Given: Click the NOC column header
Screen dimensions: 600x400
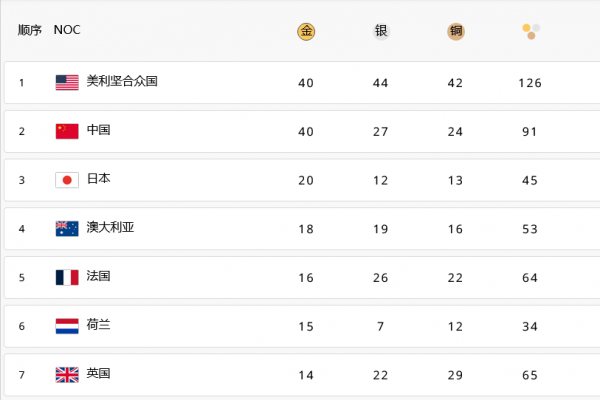Looking at the screenshot, I should (x=67, y=30).
